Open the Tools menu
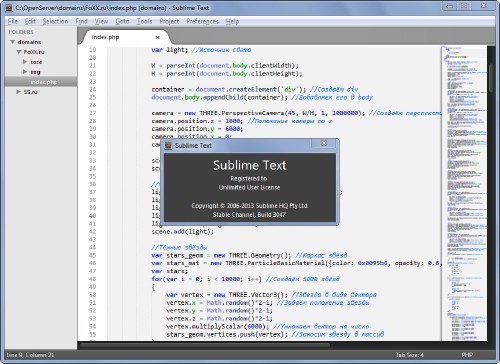Viewport: 500px width, 364px height. (x=144, y=21)
